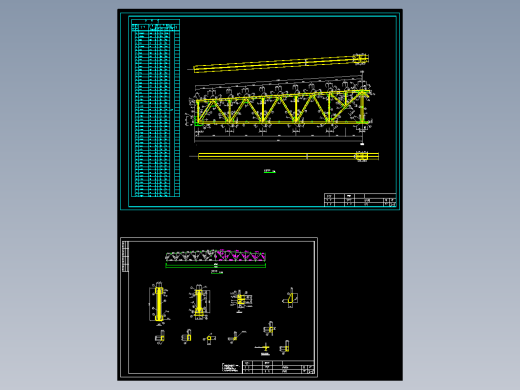
Task: Select the small truss diagram with magenta half
Action: pyautogui.click(x=215, y=256)
